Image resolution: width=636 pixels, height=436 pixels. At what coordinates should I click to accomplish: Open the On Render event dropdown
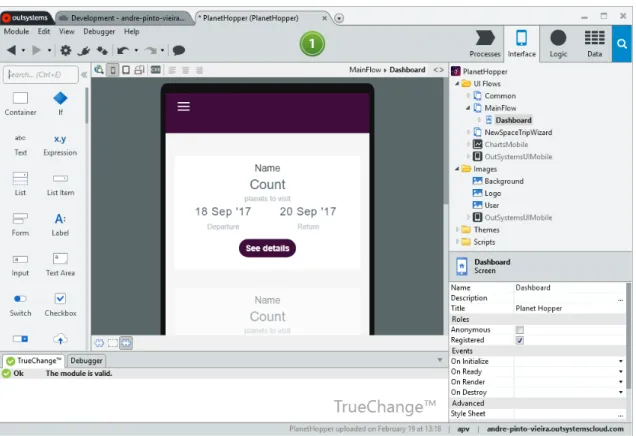621,382
